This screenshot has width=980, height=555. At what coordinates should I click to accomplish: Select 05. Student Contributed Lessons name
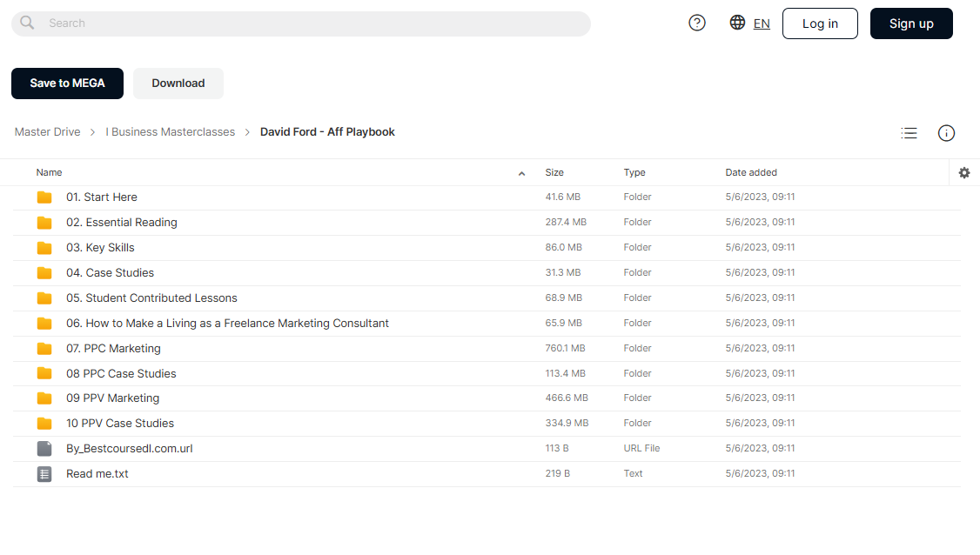tap(152, 298)
